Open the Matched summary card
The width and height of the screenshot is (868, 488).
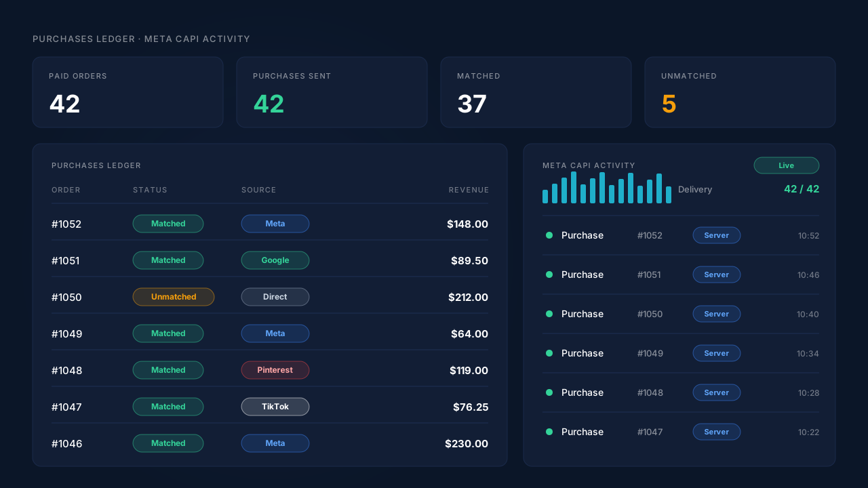pyautogui.click(x=536, y=92)
